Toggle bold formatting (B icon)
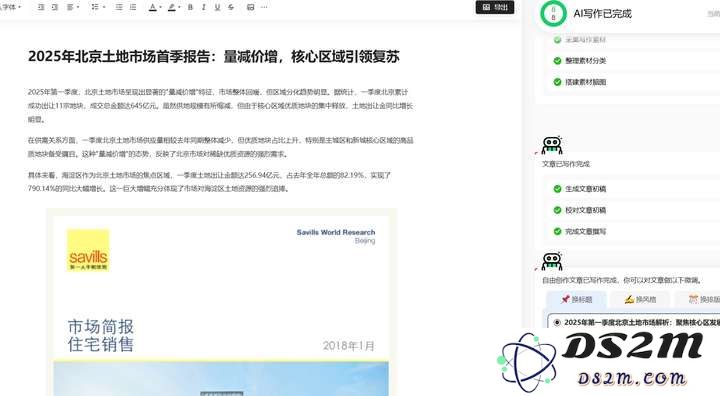720x396 pixels. 190,7
